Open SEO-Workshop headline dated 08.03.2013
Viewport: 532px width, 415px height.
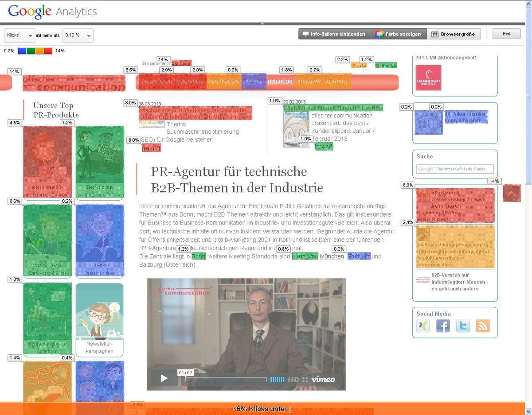coord(196,113)
